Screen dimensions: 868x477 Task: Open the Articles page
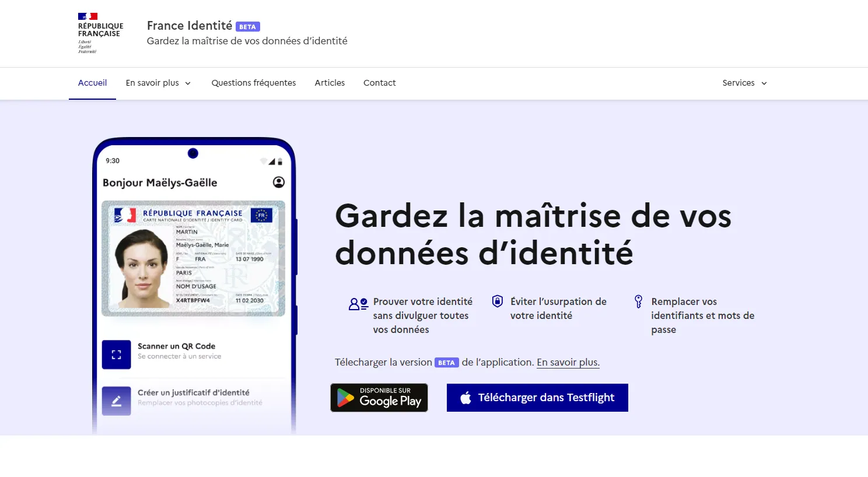(330, 83)
